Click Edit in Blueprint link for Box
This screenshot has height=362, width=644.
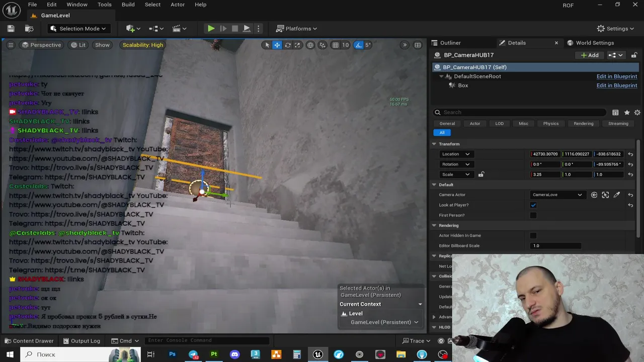pyautogui.click(x=617, y=85)
